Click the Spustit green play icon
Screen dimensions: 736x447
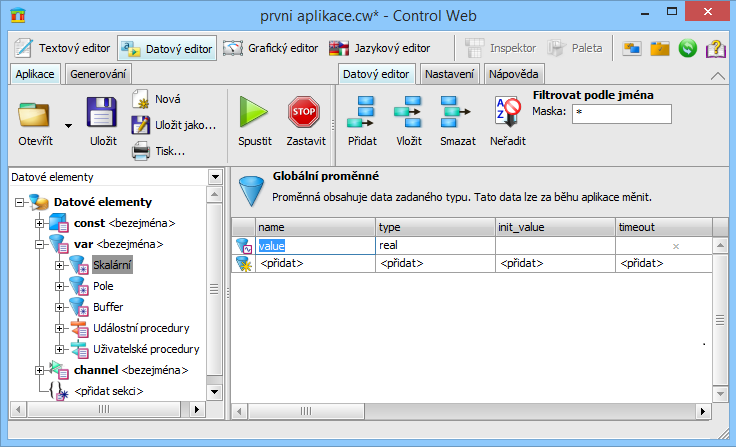pos(254,113)
